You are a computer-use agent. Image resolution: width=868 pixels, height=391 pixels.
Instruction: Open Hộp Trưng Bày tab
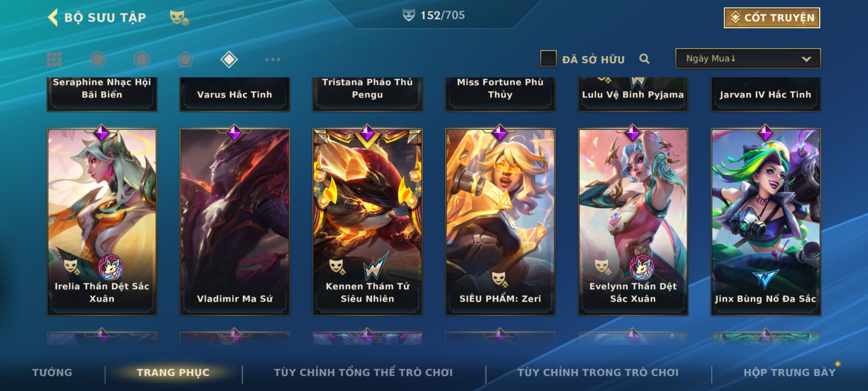click(x=790, y=373)
